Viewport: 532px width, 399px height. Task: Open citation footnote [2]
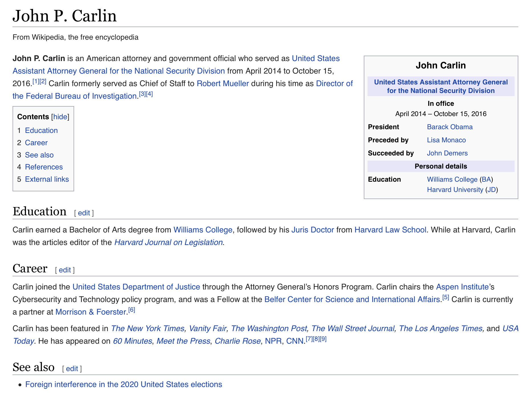[43, 81]
